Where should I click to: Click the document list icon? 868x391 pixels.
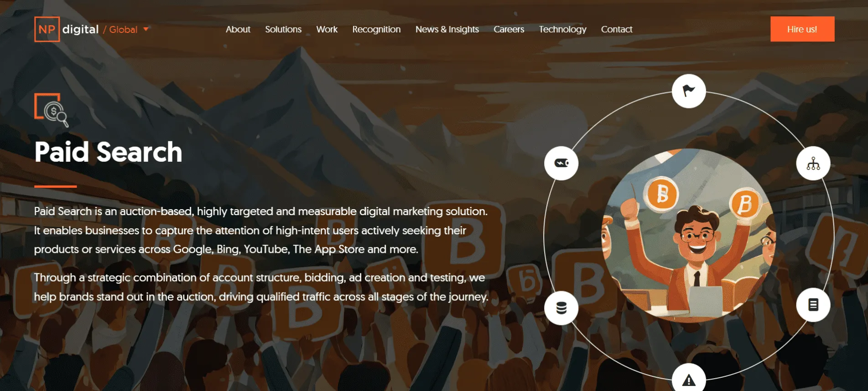click(x=813, y=305)
